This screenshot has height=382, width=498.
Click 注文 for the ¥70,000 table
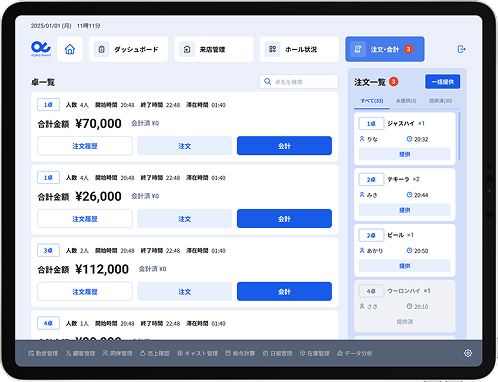(184, 146)
